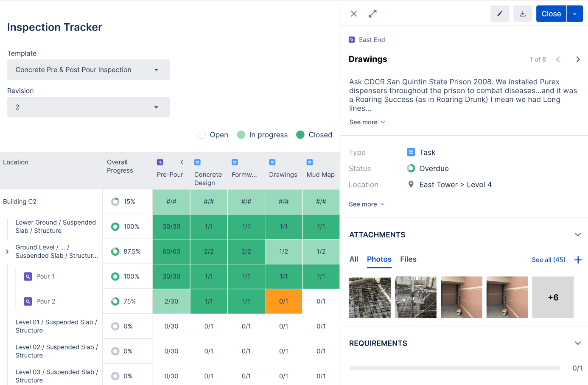588x385 pixels.
Task: Click the Drawings column task icon
Action: click(272, 162)
